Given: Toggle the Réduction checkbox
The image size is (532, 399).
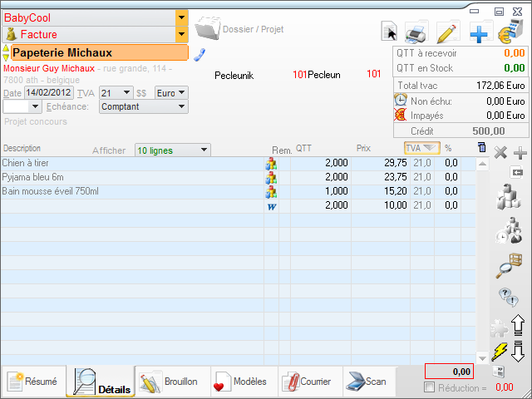Looking at the screenshot, I should point(429,387).
